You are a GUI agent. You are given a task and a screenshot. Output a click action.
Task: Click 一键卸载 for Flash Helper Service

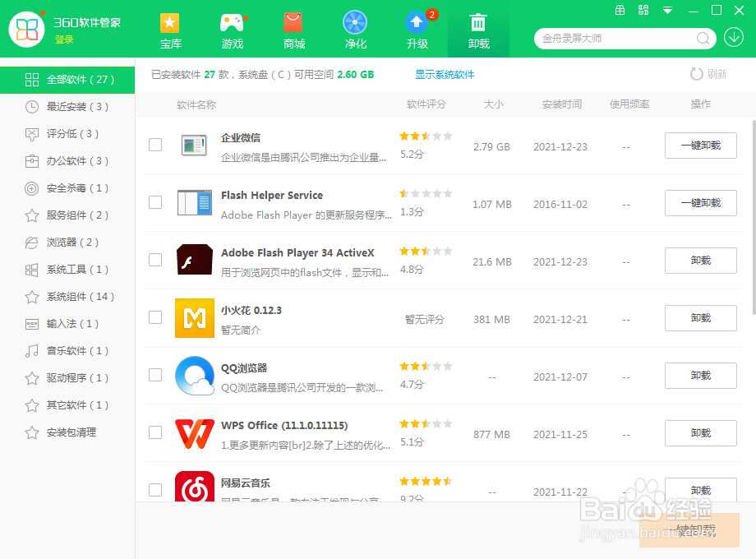click(701, 203)
